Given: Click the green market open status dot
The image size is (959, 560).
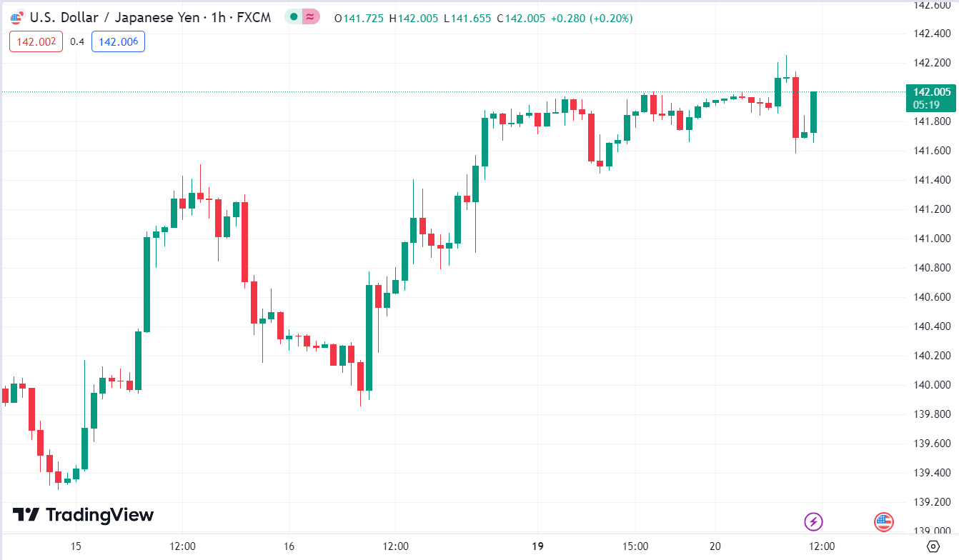Looking at the screenshot, I should pos(294,18).
